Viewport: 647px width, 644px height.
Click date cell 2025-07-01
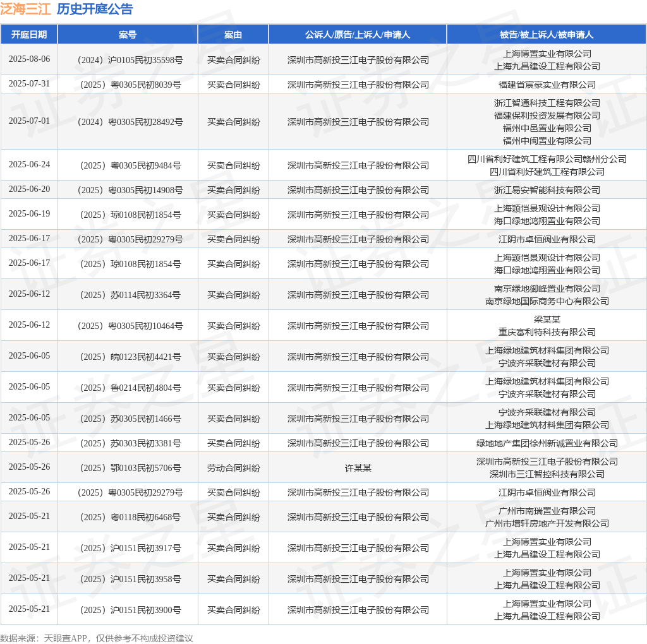coord(29,121)
